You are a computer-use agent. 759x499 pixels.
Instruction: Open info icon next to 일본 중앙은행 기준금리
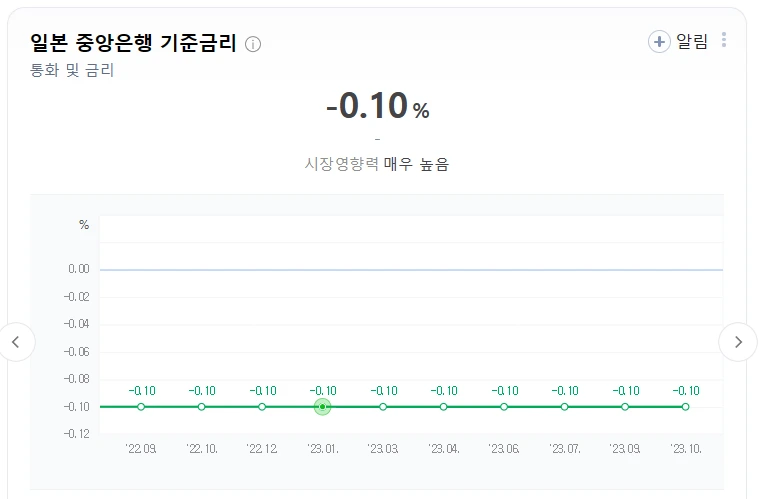253,44
